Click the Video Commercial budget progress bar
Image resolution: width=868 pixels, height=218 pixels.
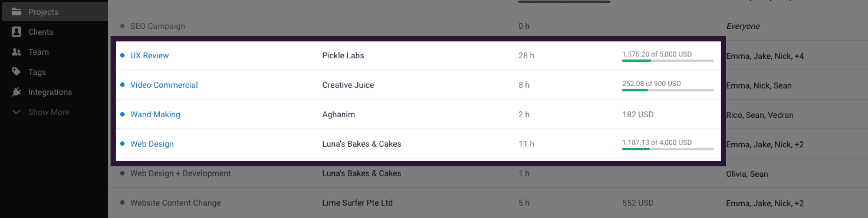(x=668, y=90)
